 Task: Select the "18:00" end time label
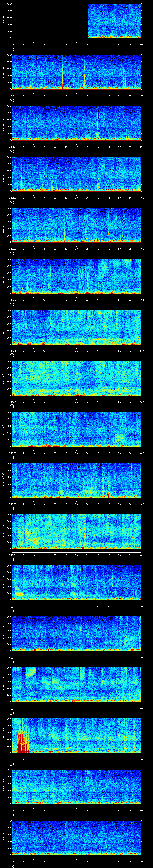click(141, 453)
